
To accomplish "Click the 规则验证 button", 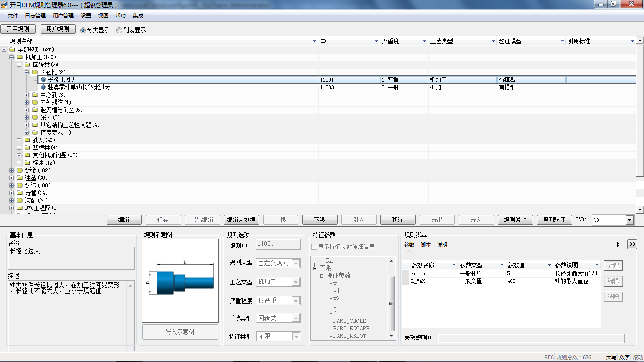I will (x=554, y=220).
